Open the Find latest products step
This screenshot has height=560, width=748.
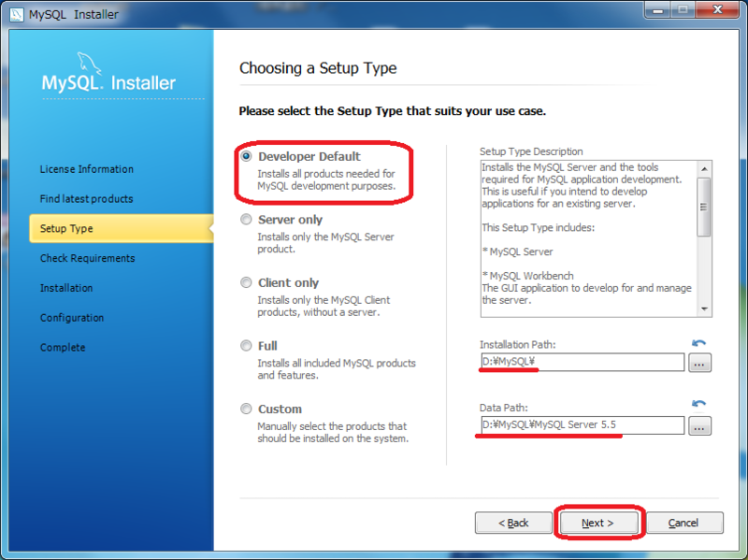[x=86, y=199]
